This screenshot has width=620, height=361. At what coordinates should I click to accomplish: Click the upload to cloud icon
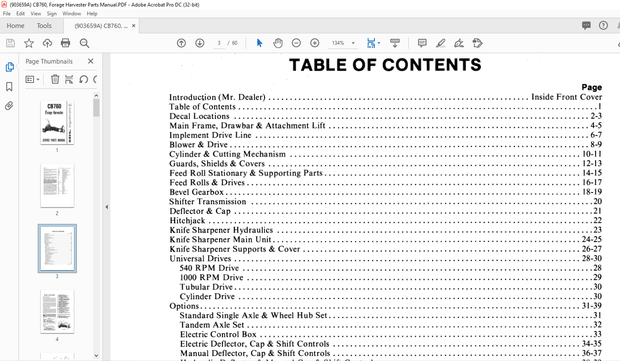[x=47, y=43]
